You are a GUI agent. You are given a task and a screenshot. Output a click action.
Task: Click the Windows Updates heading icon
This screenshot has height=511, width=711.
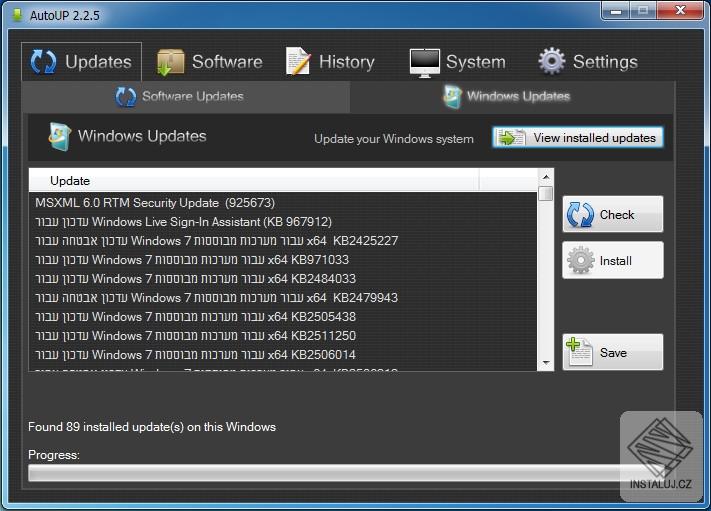60,136
